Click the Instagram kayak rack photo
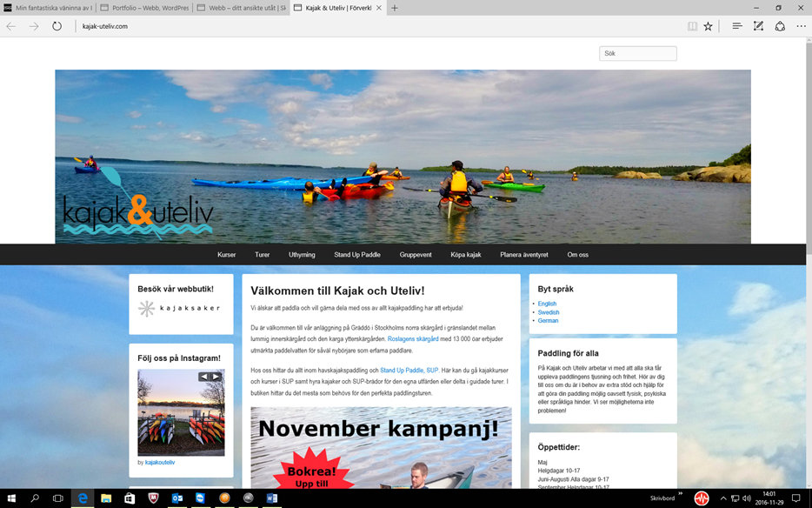Screen dimensions: 812x508 click(181, 412)
